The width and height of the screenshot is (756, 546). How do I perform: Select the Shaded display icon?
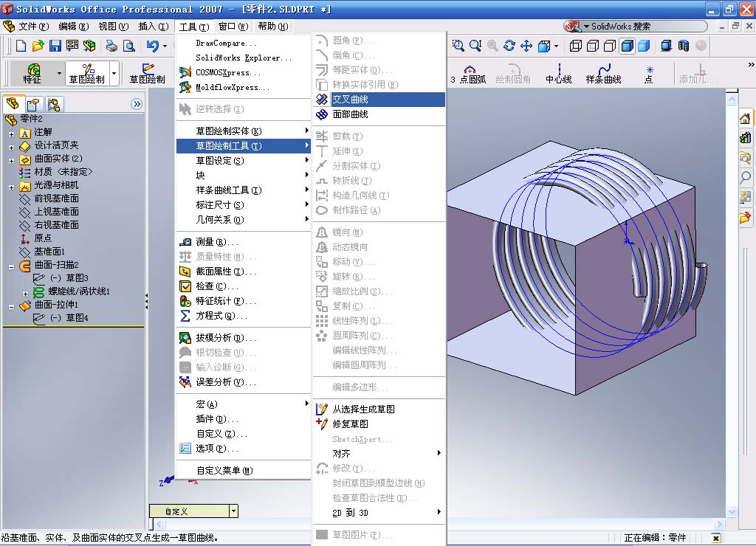click(644, 46)
